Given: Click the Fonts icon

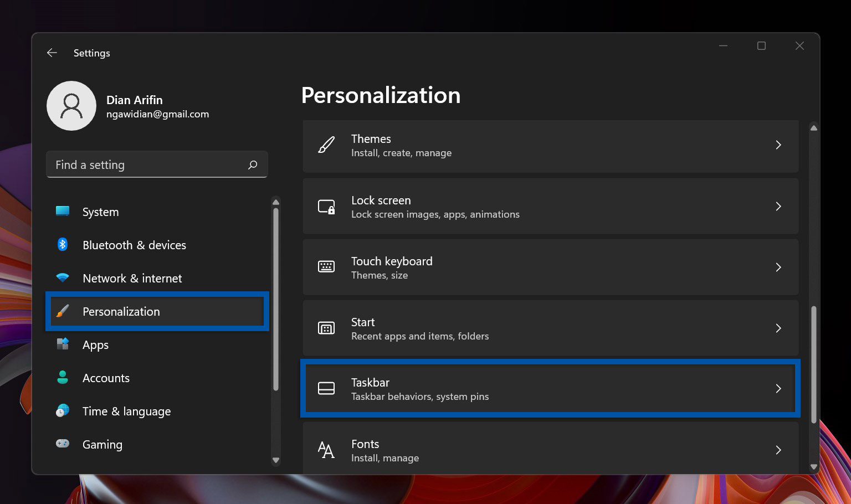Looking at the screenshot, I should coord(327,450).
